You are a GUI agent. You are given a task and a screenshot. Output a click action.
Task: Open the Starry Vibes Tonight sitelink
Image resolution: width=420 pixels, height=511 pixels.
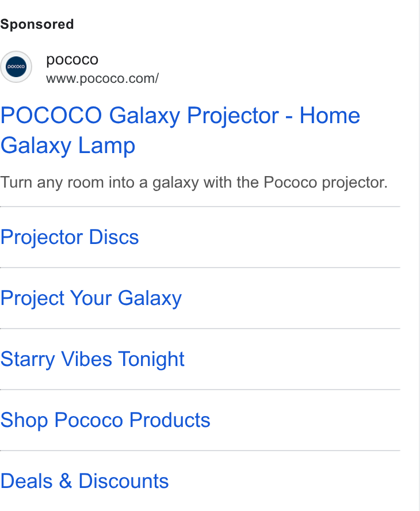[x=92, y=359]
